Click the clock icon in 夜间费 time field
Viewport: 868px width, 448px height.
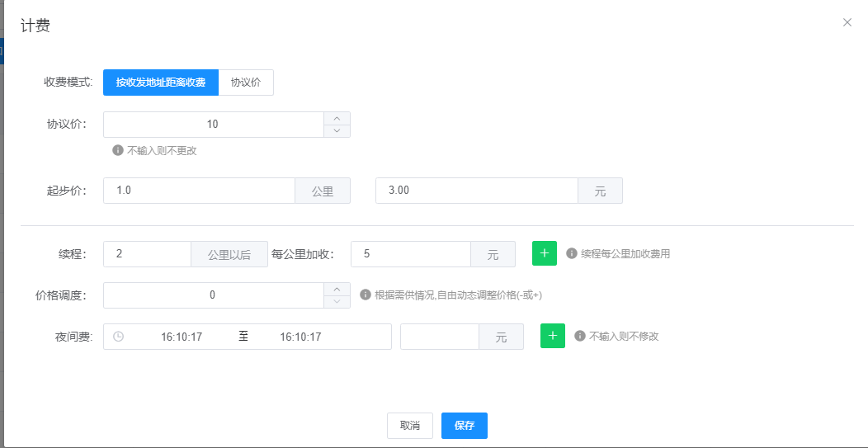pyautogui.click(x=119, y=337)
